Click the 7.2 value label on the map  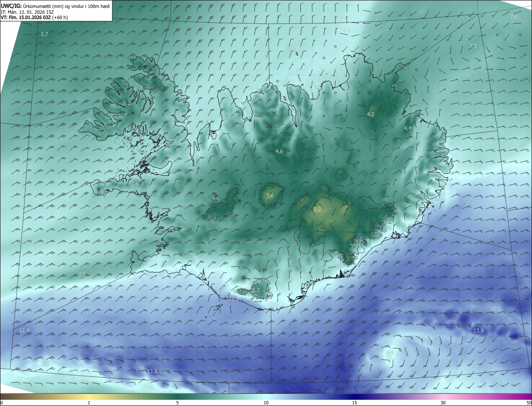(473, 46)
